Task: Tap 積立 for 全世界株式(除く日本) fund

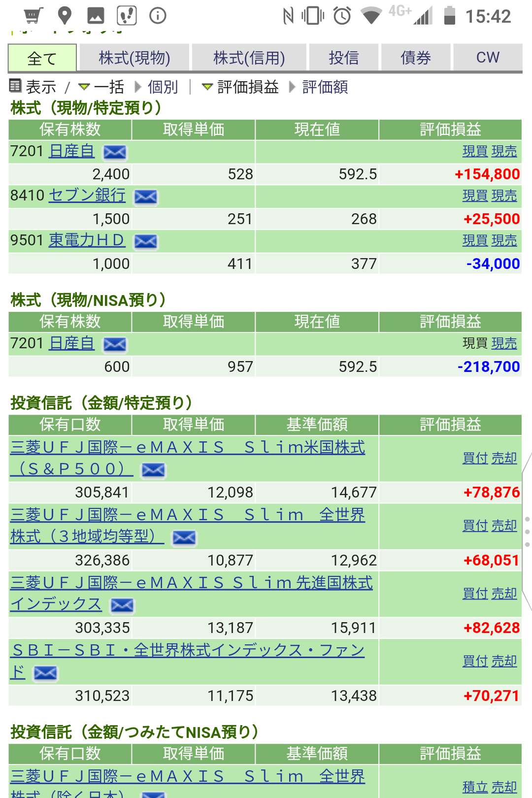Action: (475, 787)
